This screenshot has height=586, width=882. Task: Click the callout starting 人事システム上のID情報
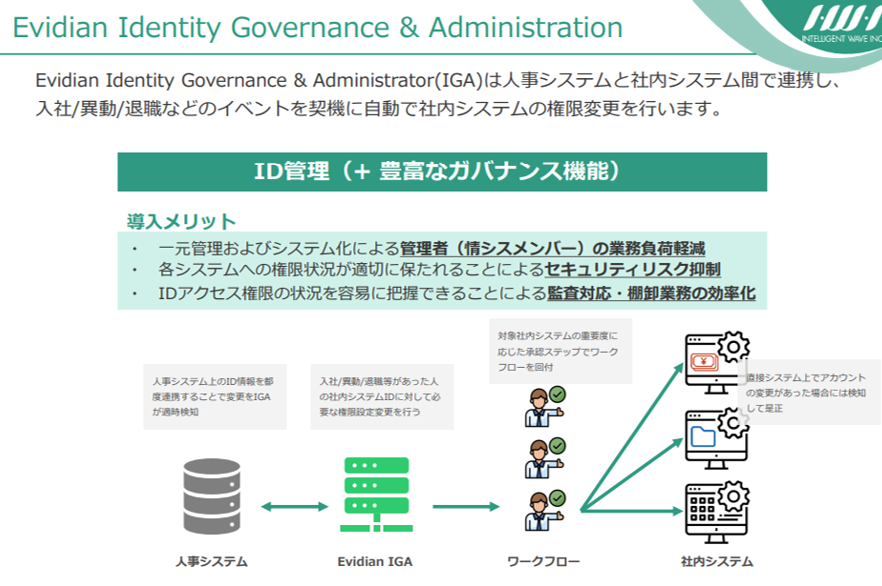[x=215, y=396]
